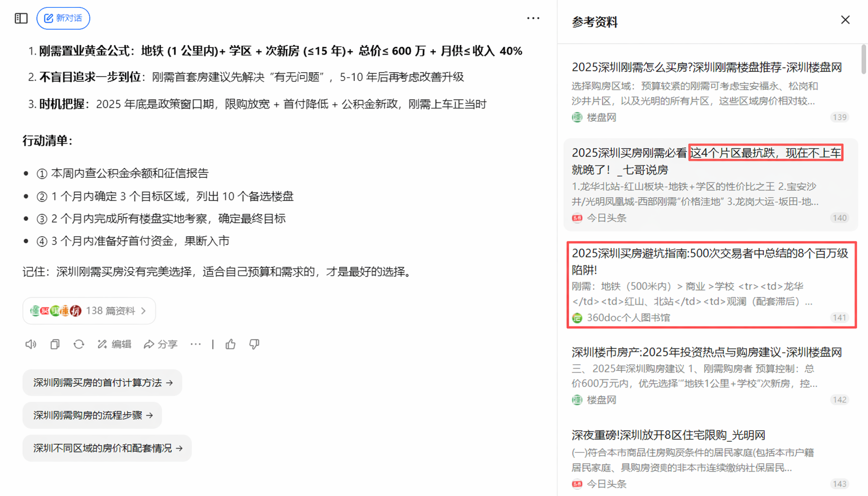
Task: Click the 参考资料 panel heading
Action: (x=594, y=22)
